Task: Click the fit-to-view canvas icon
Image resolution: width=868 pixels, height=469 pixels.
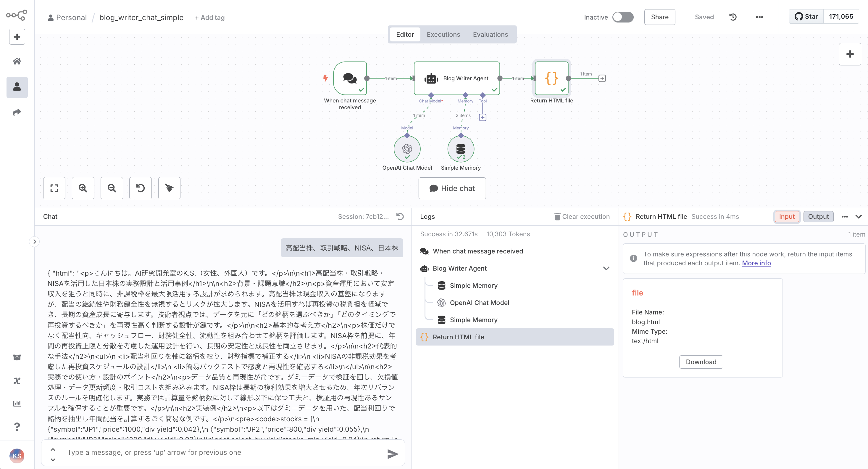Action: click(x=54, y=188)
